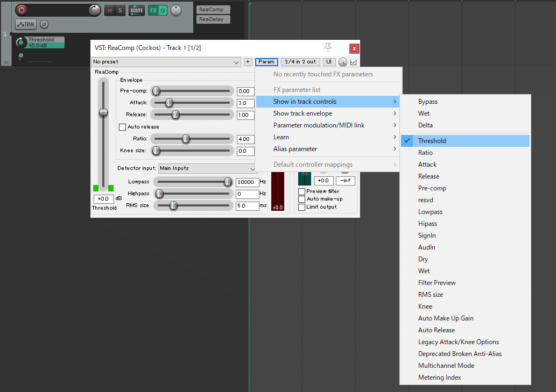556x392 pixels.
Task: Toggle track phase invert icon
Action: 44,24
